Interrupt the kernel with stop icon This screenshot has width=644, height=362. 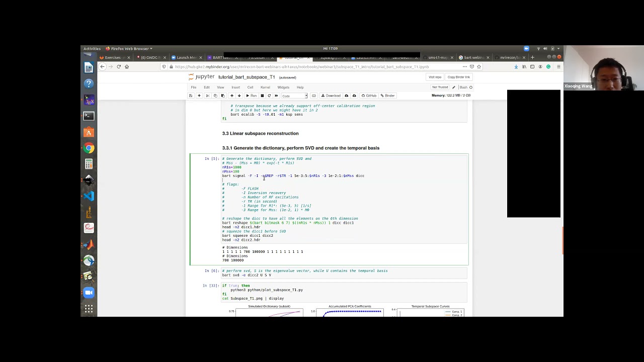click(x=262, y=96)
